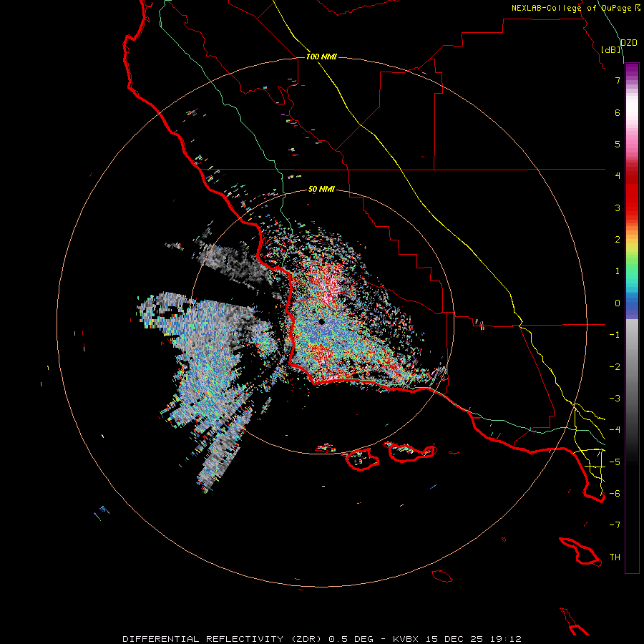This screenshot has width=644, height=644.
Task: Click the -4 value on the color scale
Action: coord(615,430)
